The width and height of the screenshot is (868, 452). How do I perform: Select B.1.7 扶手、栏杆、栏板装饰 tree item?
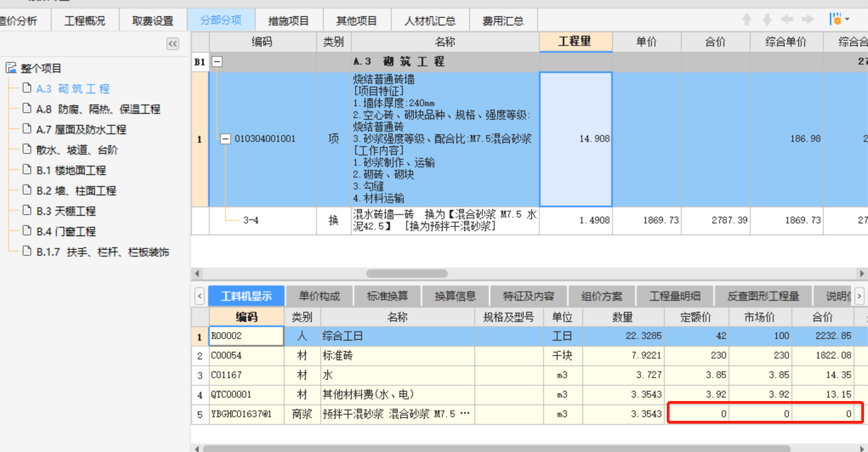(x=103, y=251)
